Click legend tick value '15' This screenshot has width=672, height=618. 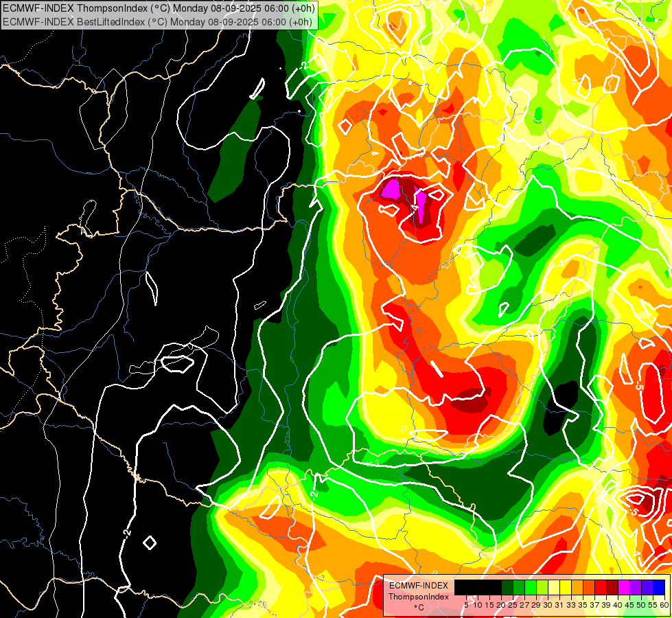(x=489, y=605)
